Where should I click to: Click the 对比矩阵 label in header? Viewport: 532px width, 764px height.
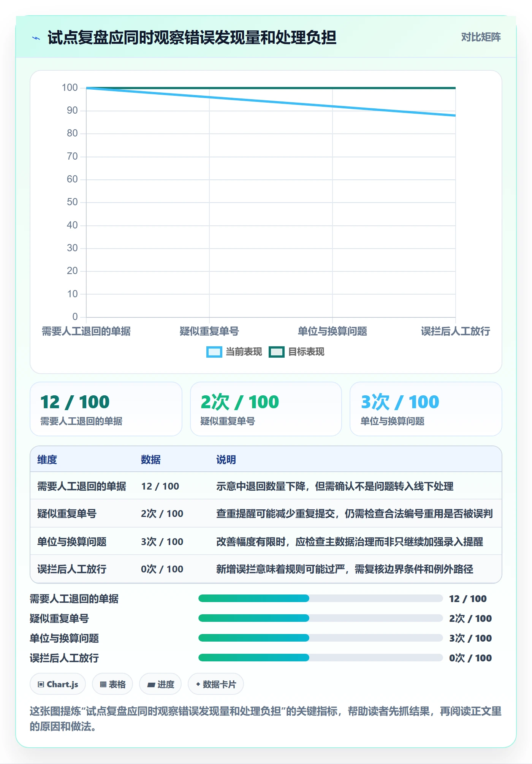481,37
